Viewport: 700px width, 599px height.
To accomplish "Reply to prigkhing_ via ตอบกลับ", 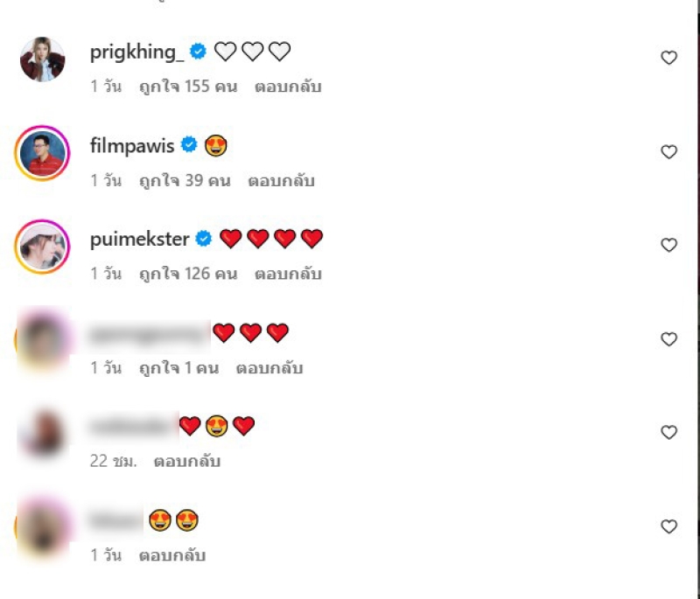I will click(x=288, y=87).
